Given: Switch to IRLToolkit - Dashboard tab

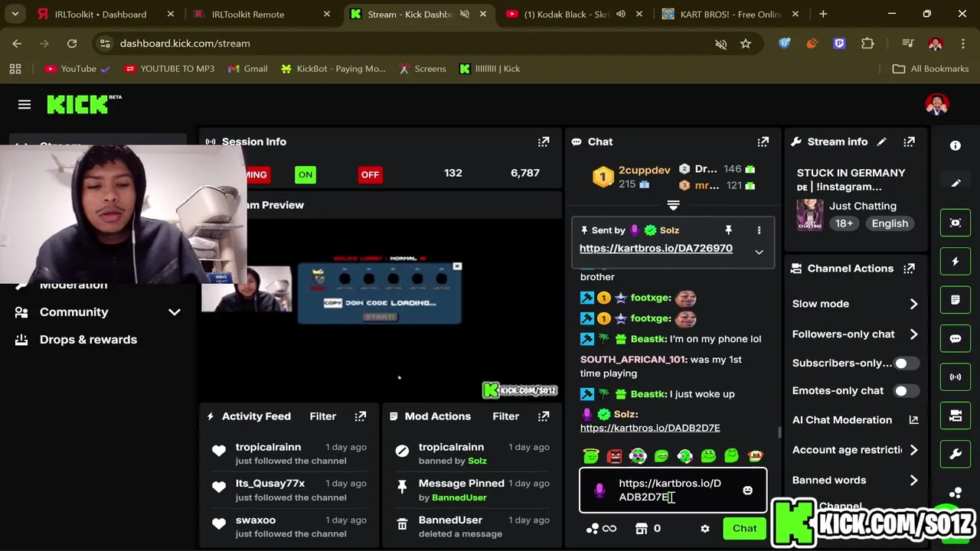Looking at the screenshot, I should pyautogui.click(x=106, y=14).
